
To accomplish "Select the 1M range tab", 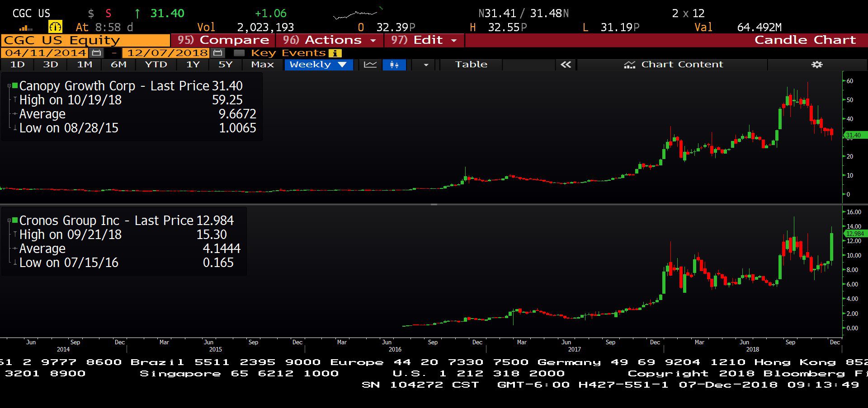I will [85, 65].
